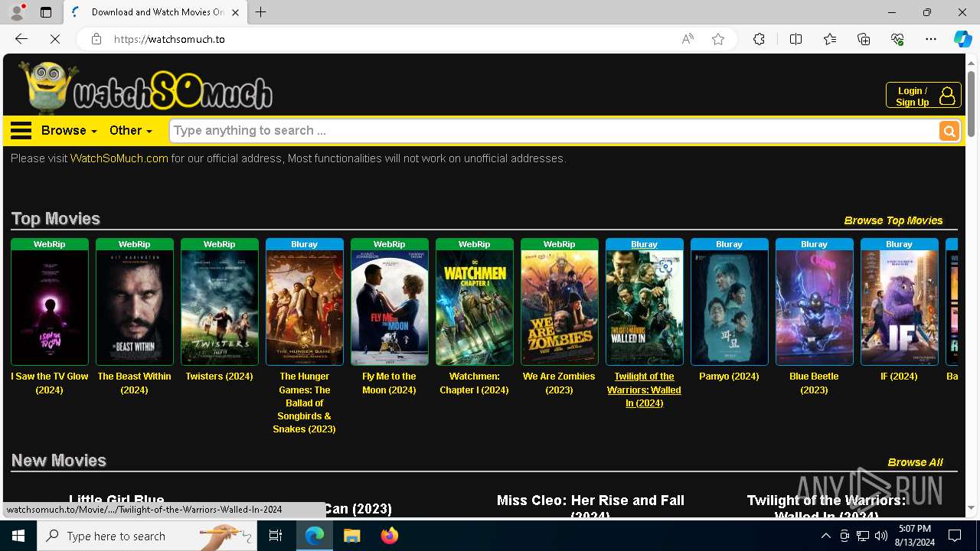Click the scrollbar down arrow
The height and width of the screenshot is (551, 980).
point(972,507)
